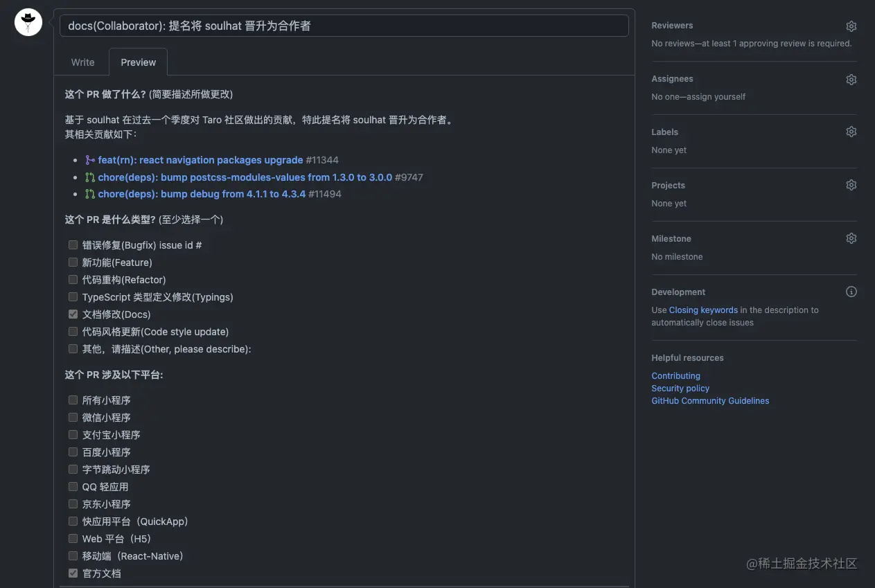Viewport: 875px width, 588px height.
Task: Check the 移动端 React-Native checkbox
Action: point(73,555)
